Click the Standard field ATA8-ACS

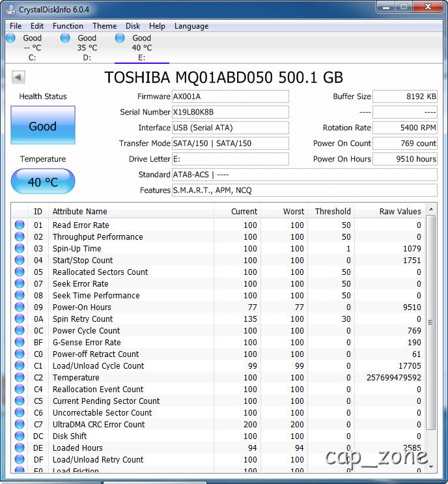coord(305,175)
